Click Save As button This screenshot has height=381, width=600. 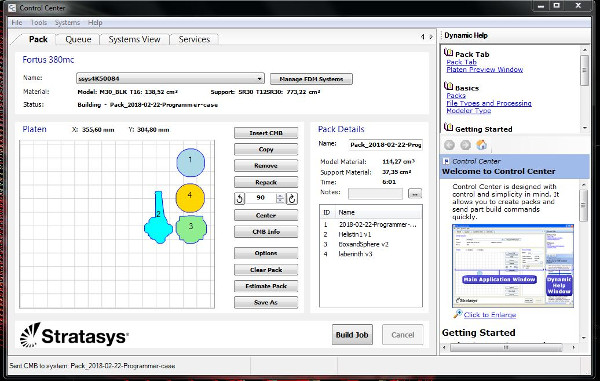(266, 302)
